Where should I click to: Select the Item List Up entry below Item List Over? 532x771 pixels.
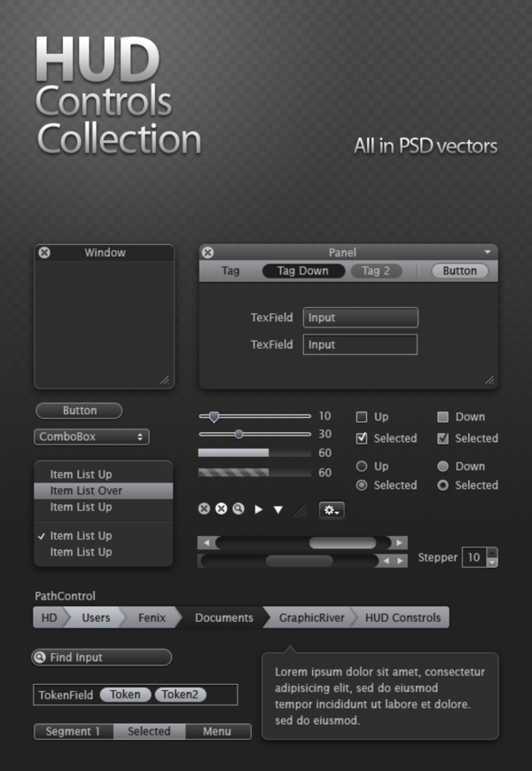[103, 507]
